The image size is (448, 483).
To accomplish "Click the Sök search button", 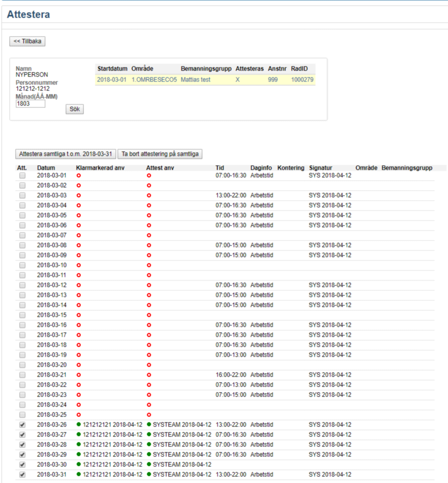I will click(x=75, y=109).
